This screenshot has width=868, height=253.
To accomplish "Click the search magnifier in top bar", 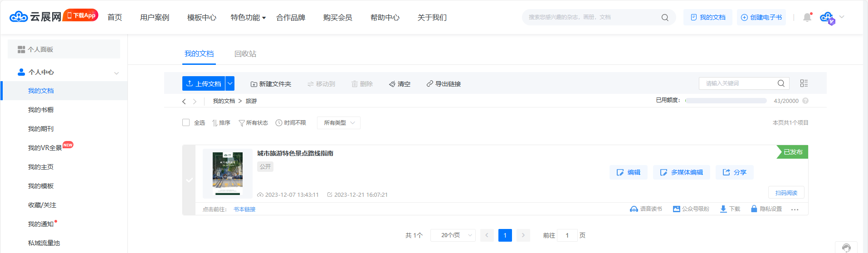I will coord(665,17).
